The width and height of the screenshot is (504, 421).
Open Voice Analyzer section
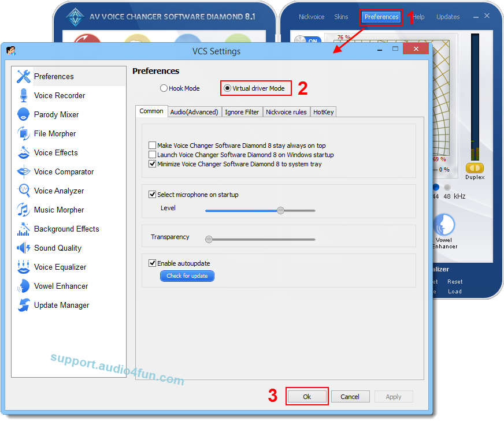(59, 191)
